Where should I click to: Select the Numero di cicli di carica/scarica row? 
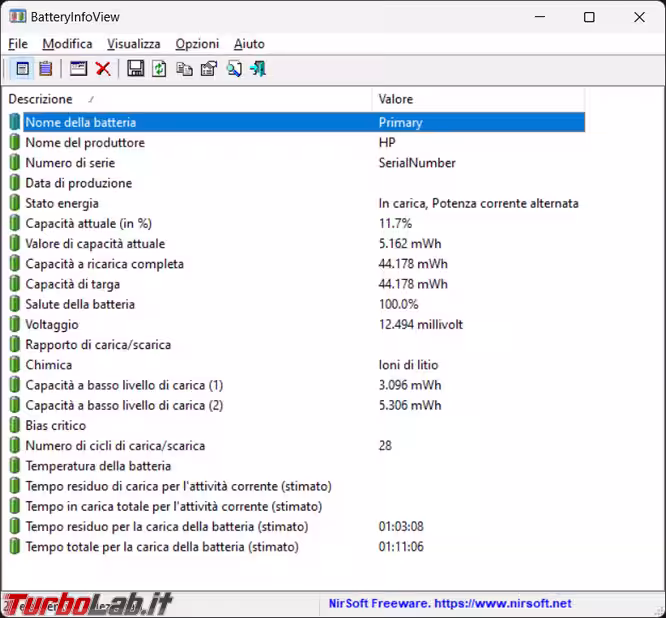pyautogui.click(x=115, y=445)
